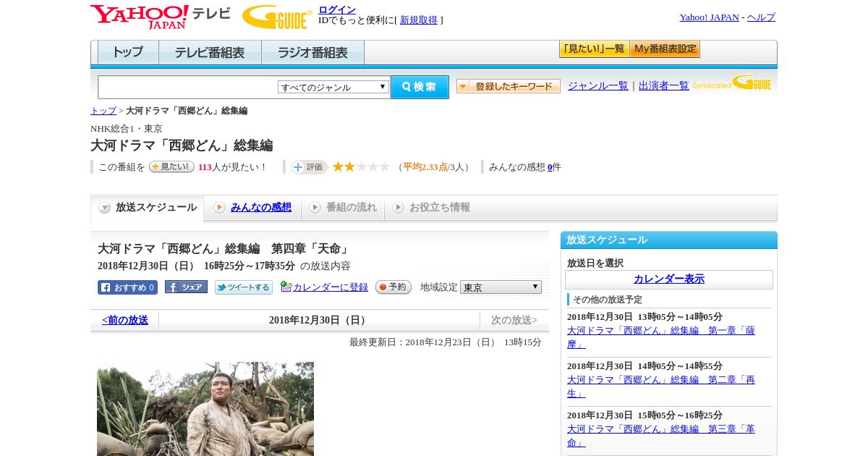Click the play icon on みんなの感想 tab

tap(219, 208)
